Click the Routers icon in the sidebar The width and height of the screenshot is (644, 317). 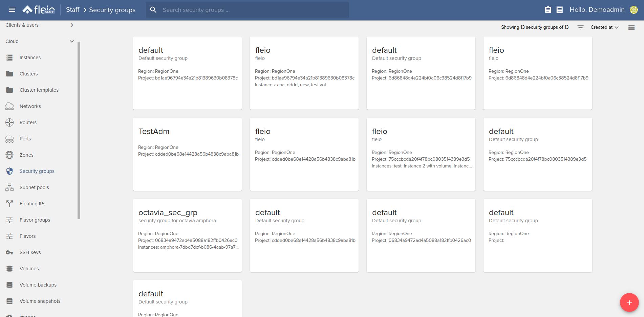pyautogui.click(x=9, y=122)
